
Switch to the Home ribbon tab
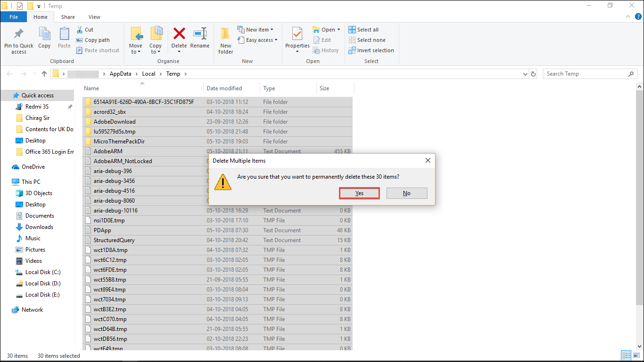(40, 17)
